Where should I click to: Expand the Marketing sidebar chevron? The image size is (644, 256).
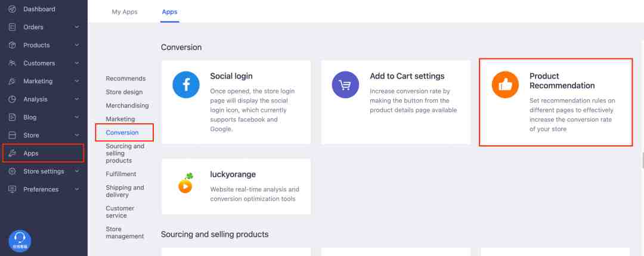coord(77,81)
